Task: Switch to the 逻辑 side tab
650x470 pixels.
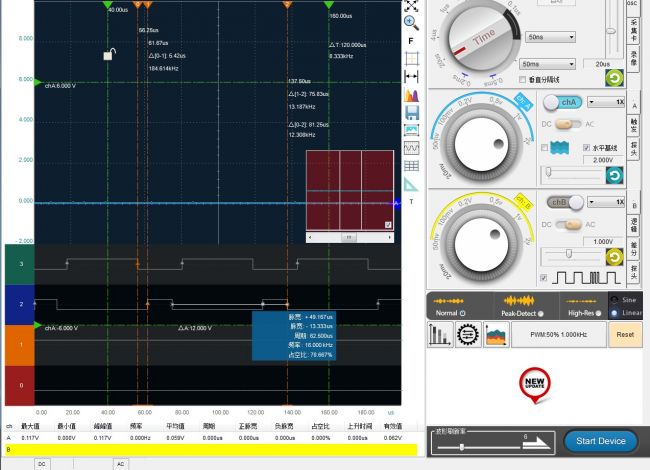Action: tap(633, 224)
